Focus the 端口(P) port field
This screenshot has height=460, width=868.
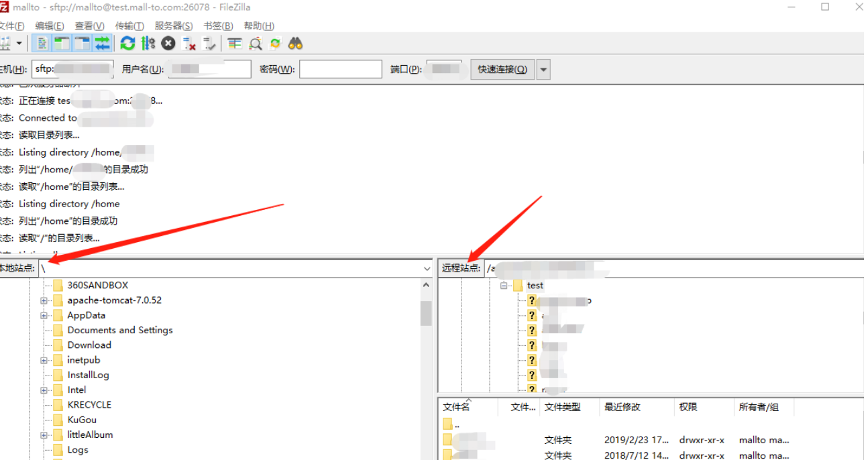(x=444, y=69)
